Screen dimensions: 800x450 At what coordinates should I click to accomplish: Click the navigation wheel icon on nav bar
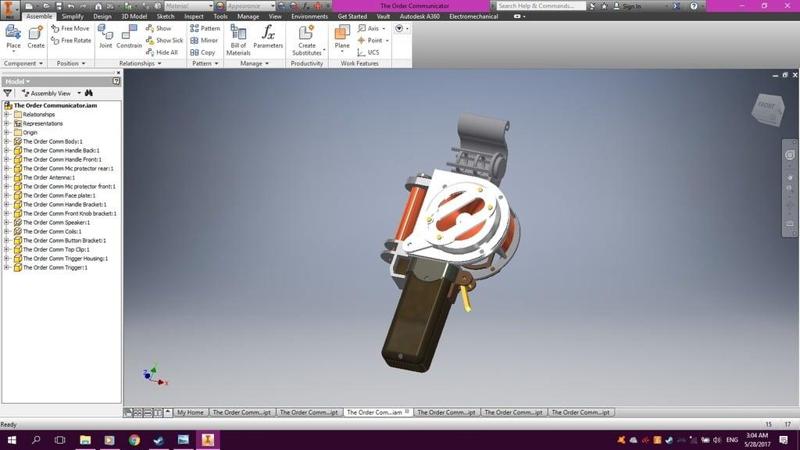[790, 155]
